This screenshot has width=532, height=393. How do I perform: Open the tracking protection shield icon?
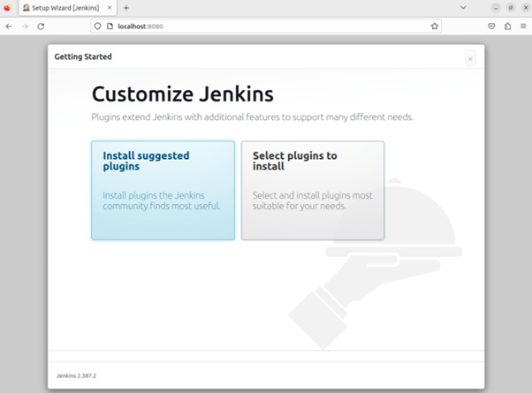pos(97,26)
